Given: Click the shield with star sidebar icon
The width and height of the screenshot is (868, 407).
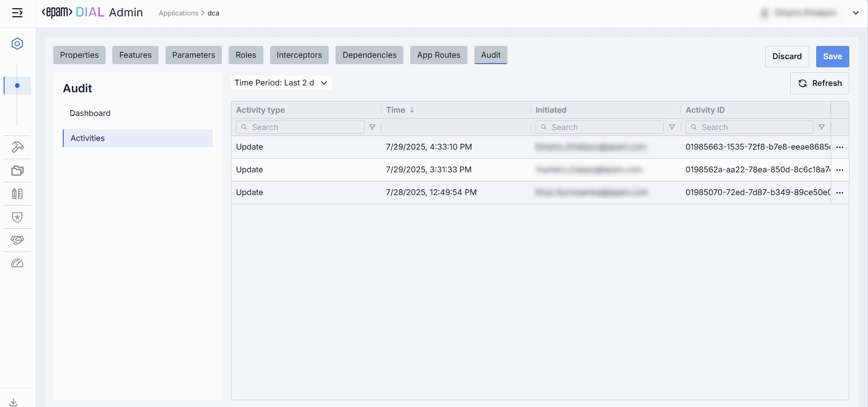Looking at the screenshot, I should (17, 217).
